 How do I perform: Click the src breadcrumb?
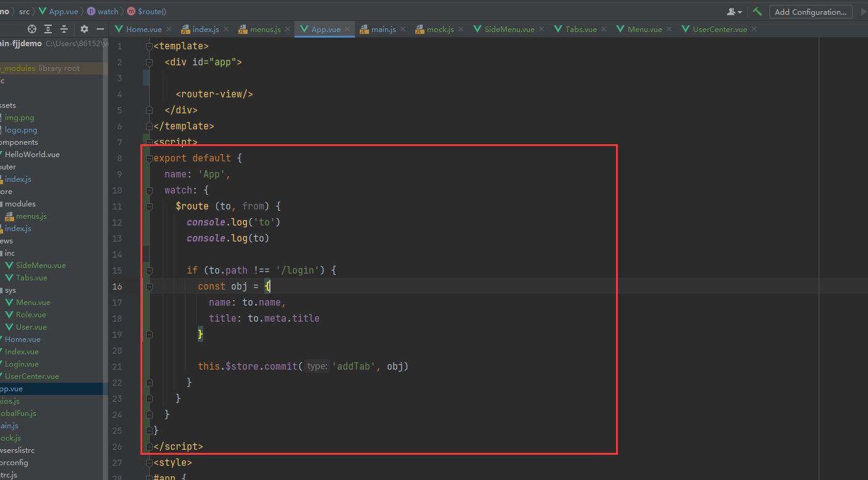pyautogui.click(x=24, y=11)
